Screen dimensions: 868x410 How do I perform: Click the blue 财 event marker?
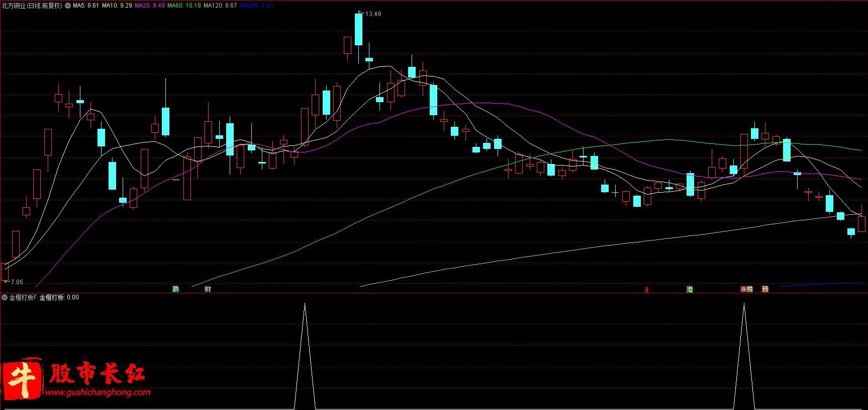coord(208,289)
